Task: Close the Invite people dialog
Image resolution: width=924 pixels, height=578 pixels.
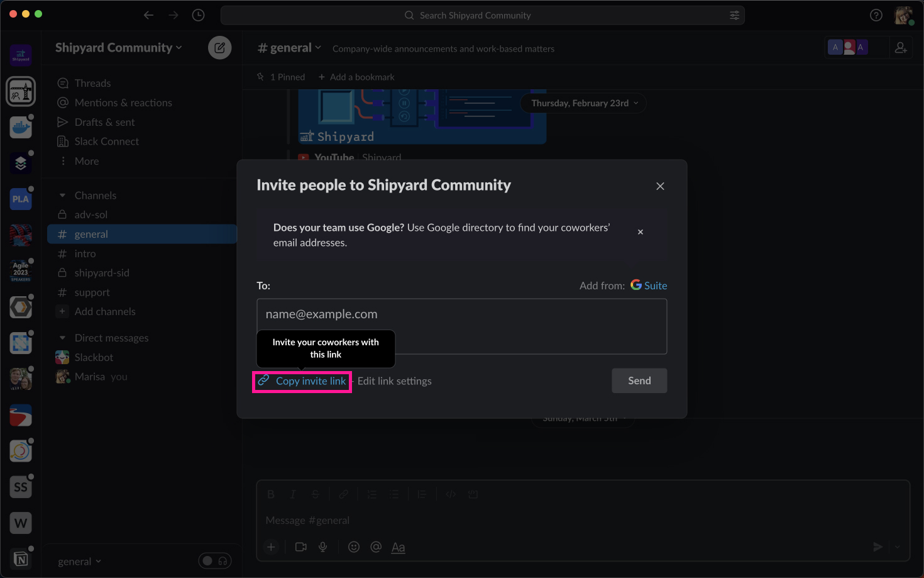Action: (660, 186)
